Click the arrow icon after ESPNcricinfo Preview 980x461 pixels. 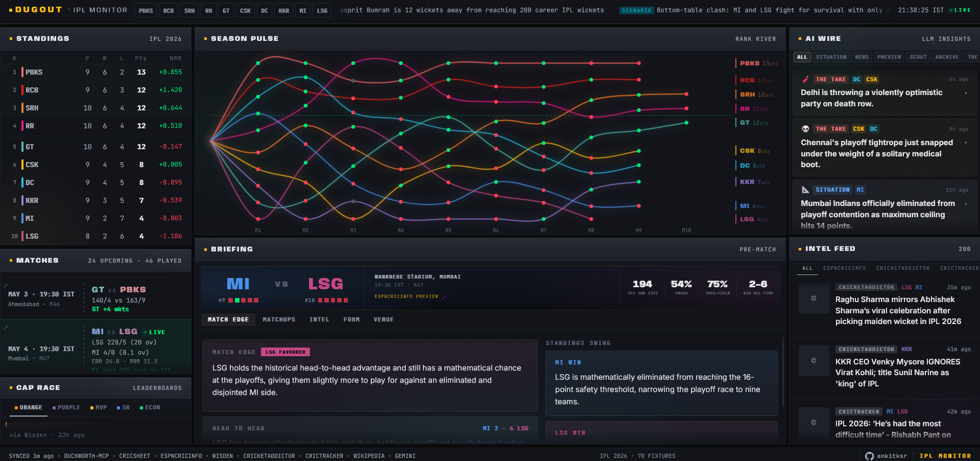pos(444,296)
